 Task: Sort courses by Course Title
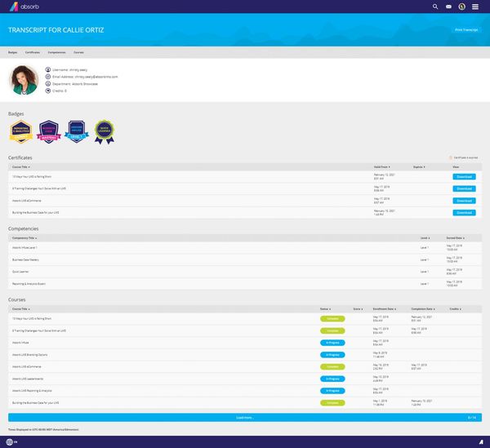click(21, 308)
